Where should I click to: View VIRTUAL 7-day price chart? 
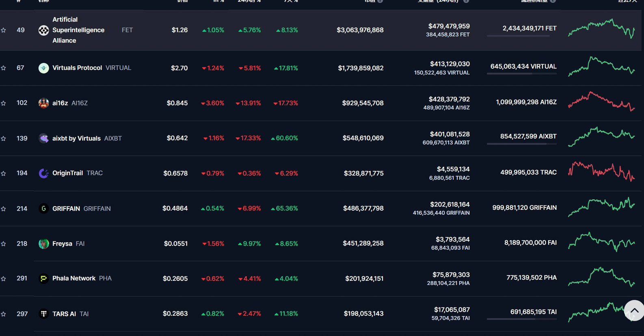(x=601, y=66)
